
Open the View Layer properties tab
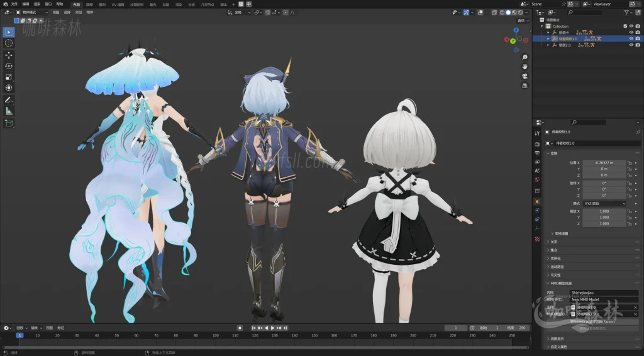[537, 162]
